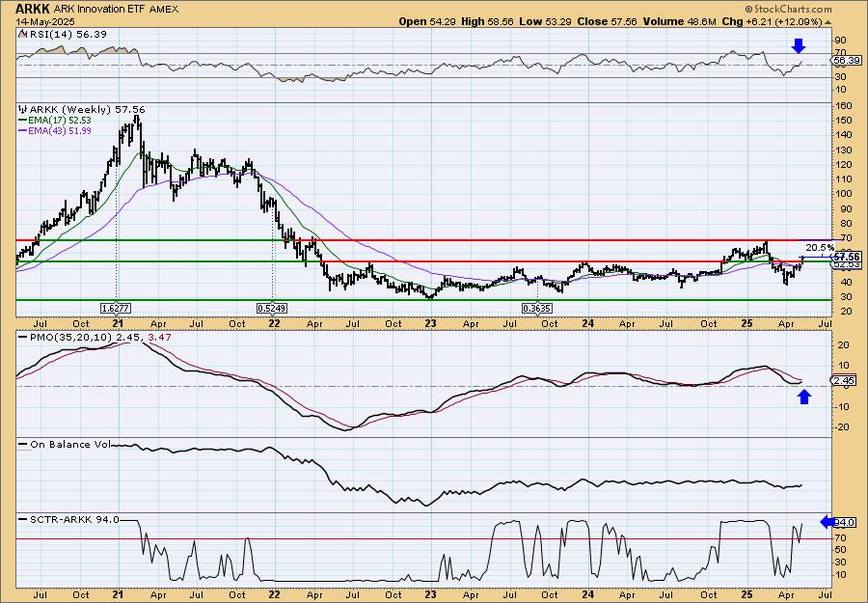Select the ARKK ticker symbol in the header
868x603 pixels.
point(33,9)
